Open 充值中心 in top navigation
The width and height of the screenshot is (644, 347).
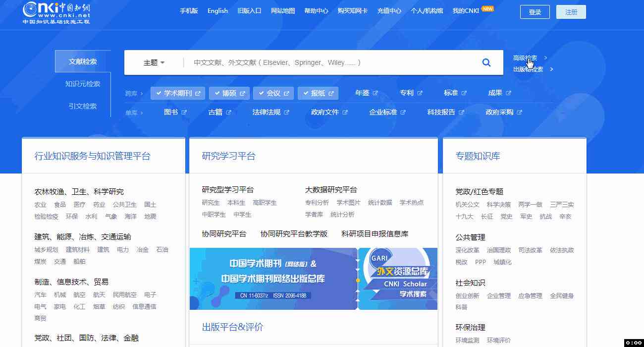(389, 10)
